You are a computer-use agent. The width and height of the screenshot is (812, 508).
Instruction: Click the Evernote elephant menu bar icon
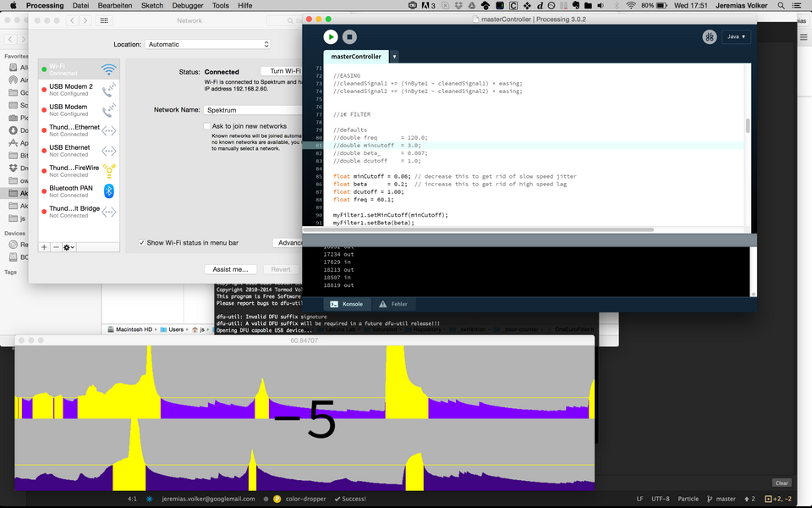pos(576,6)
